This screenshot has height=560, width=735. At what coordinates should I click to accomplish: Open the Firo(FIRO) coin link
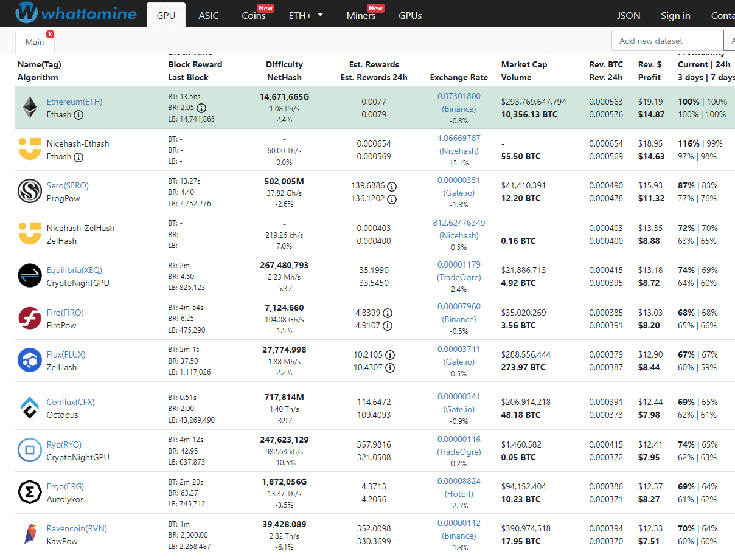(x=65, y=313)
